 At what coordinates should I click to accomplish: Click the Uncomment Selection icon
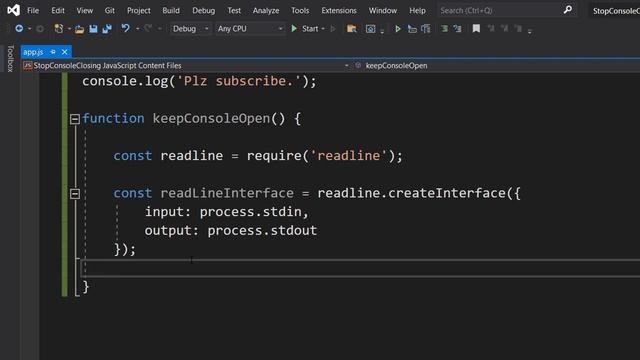(458, 29)
